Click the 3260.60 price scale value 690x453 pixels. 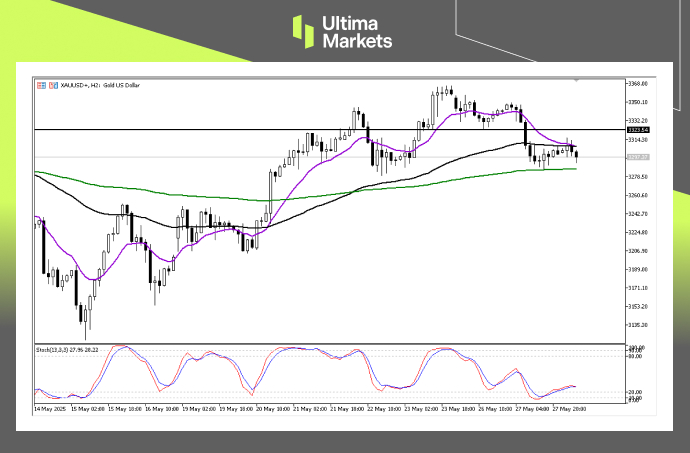(638, 195)
